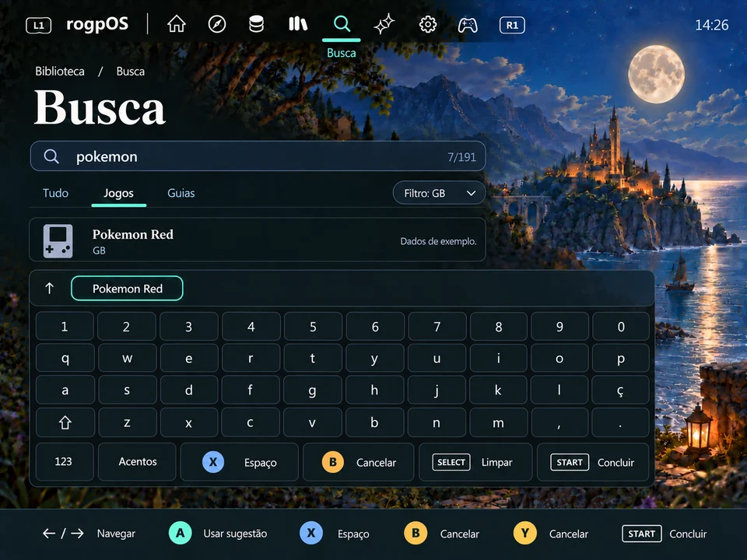Viewport: 747px width, 560px height.
Task: Tap the g key
Action: [313, 390]
